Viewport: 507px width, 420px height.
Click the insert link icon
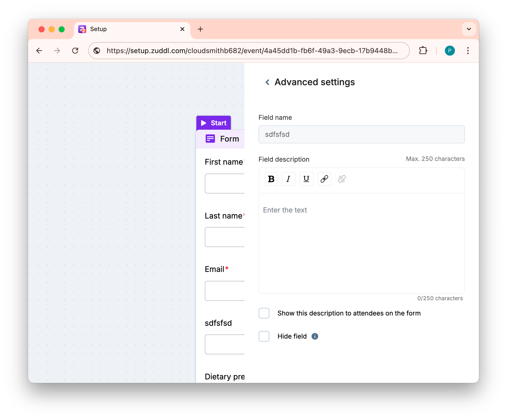pyautogui.click(x=324, y=179)
